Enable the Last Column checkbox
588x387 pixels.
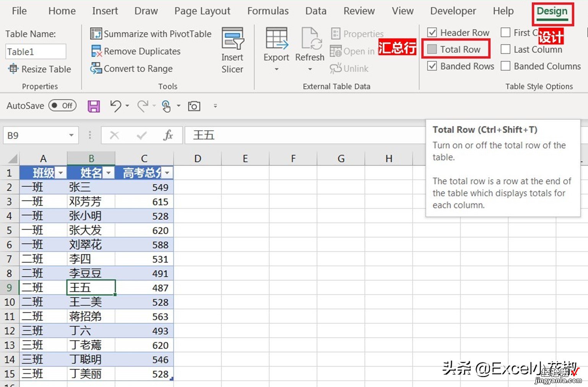pyautogui.click(x=505, y=49)
